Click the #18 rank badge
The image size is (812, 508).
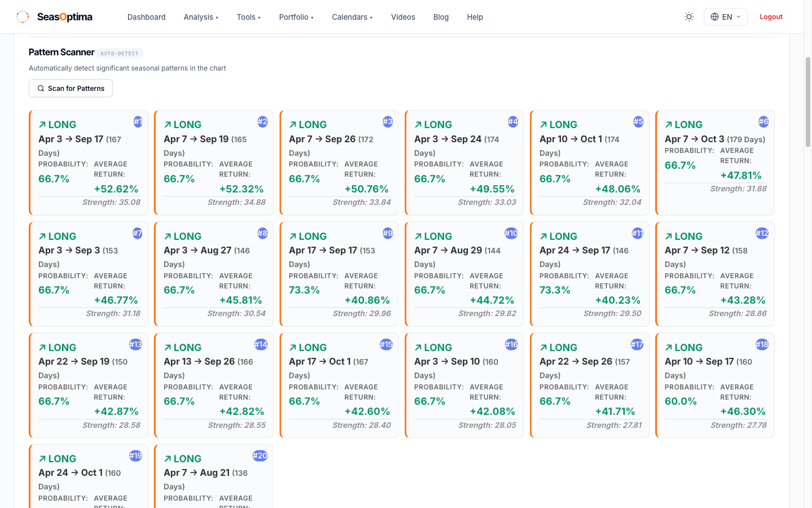coord(762,344)
